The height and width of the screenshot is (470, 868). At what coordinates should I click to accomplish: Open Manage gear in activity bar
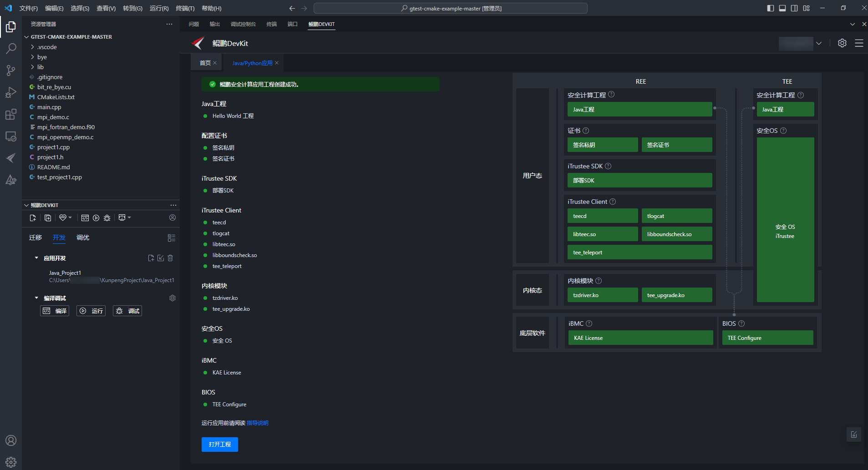[x=11, y=462]
